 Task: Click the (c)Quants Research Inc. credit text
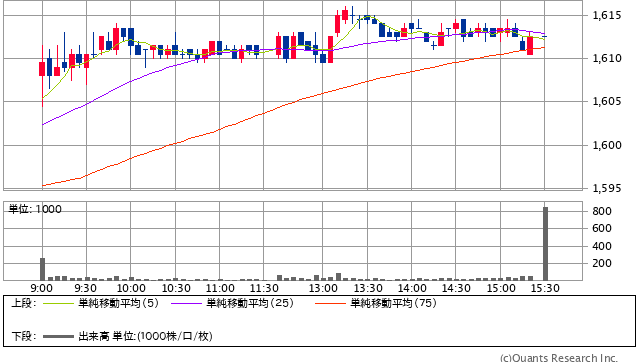(559, 358)
